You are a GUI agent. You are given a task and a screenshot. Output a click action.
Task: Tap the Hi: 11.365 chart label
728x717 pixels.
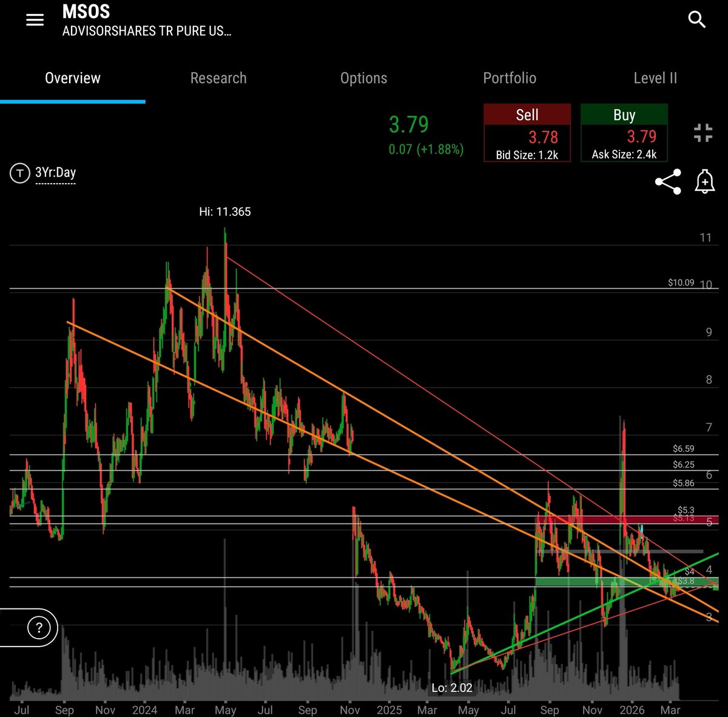[225, 212]
